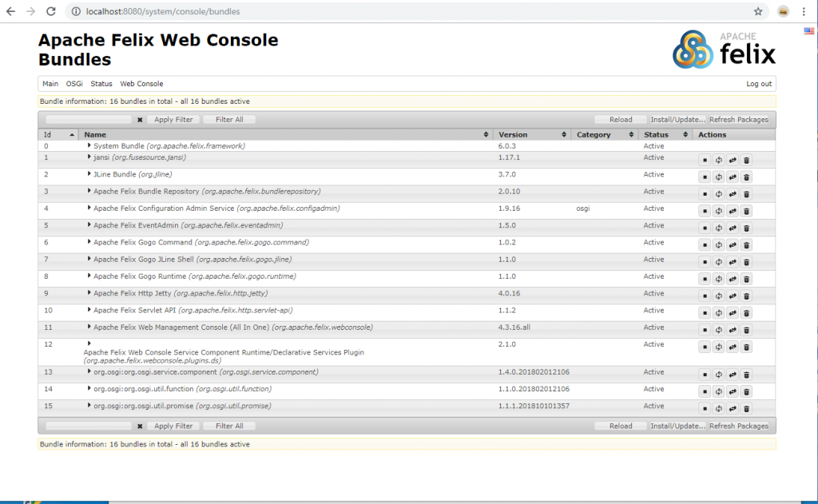Open the OSGi menu
This screenshot has height=504, width=818.
coord(74,84)
